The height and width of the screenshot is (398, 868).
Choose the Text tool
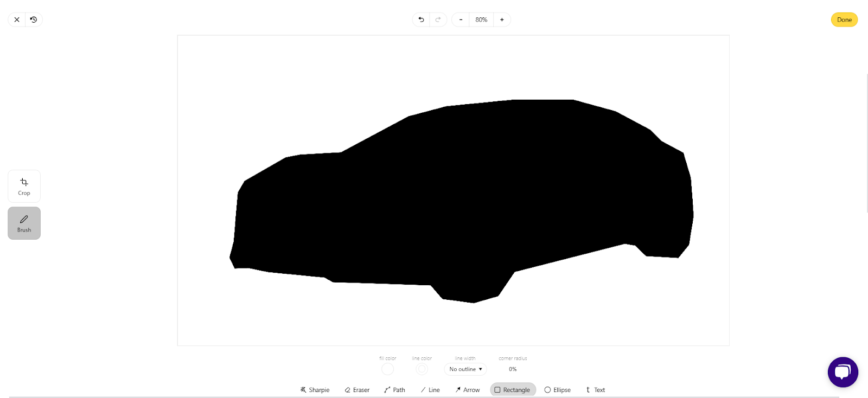(x=595, y=390)
